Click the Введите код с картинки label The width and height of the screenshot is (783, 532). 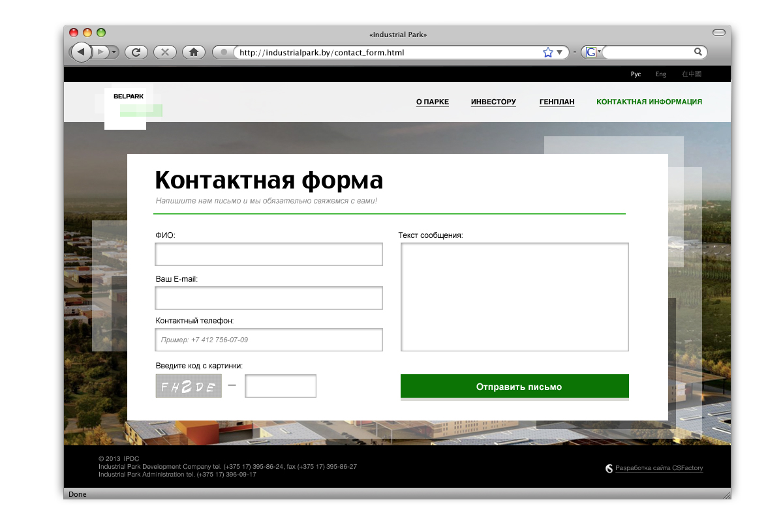pos(199,366)
